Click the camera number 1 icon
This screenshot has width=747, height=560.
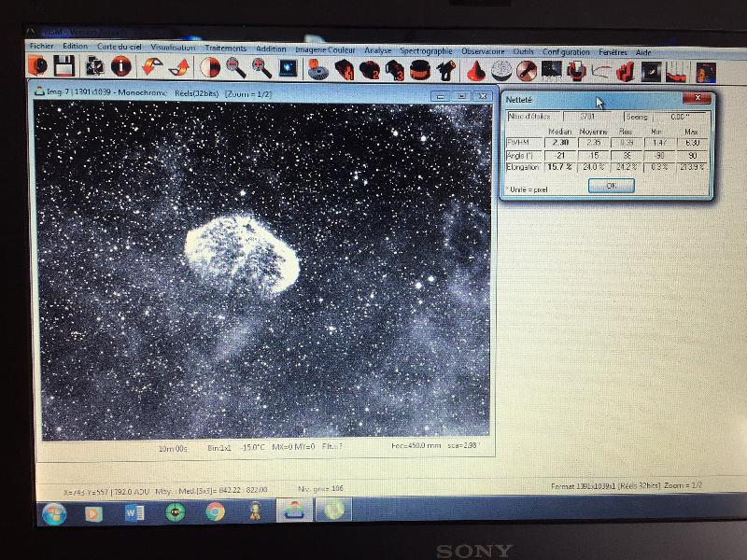coord(345,69)
